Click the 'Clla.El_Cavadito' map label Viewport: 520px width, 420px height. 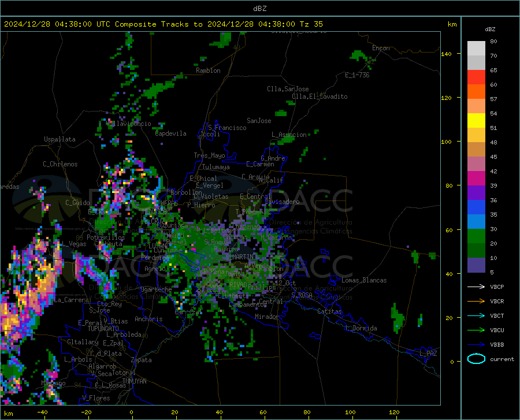(x=320, y=96)
